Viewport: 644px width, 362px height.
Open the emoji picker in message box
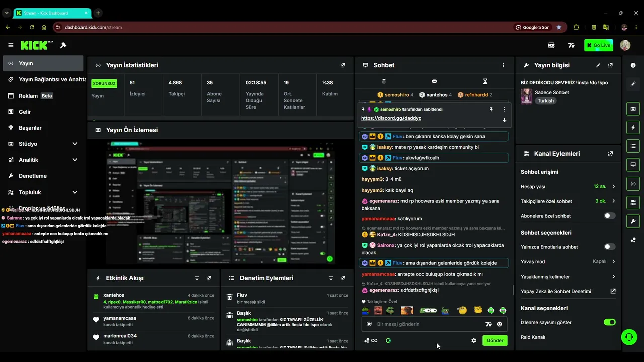click(499, 324)
